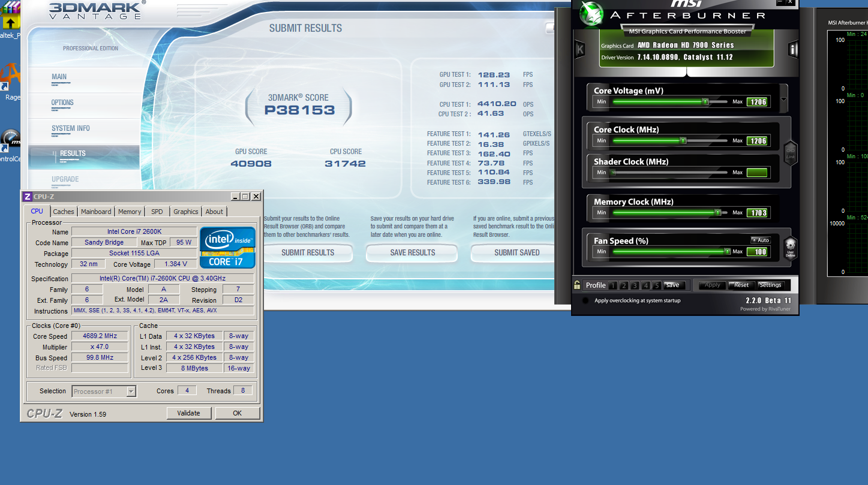This screenshot has height=485, width=868.
Task: Click the CPU score value 31742
Action: pyautogui.click(x=345, y=164)
